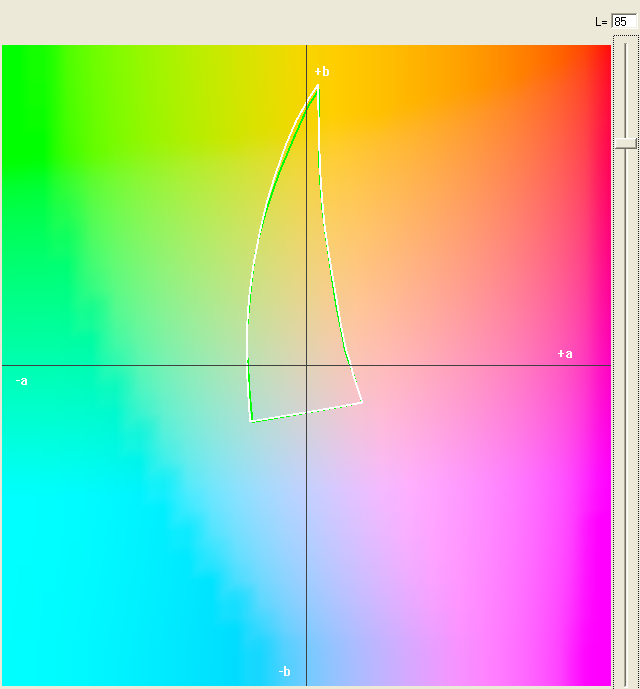Screen dimensions: 640x689
Task: Click the +a axis label
Action: click(x=565, y=354)
